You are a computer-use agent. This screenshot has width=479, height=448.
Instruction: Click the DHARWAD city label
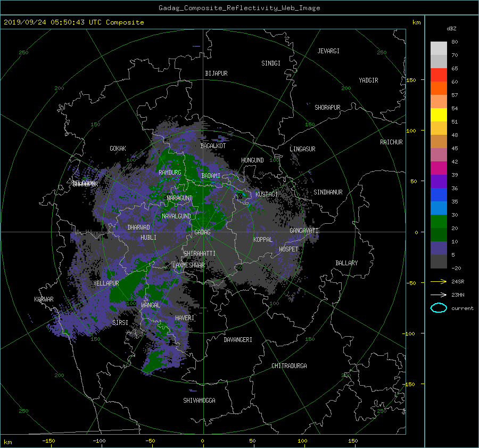coord(139,227)
